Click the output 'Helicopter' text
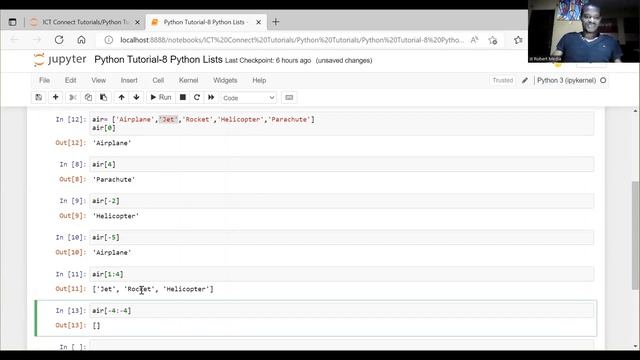640x360 pixels. click(116, 216)
